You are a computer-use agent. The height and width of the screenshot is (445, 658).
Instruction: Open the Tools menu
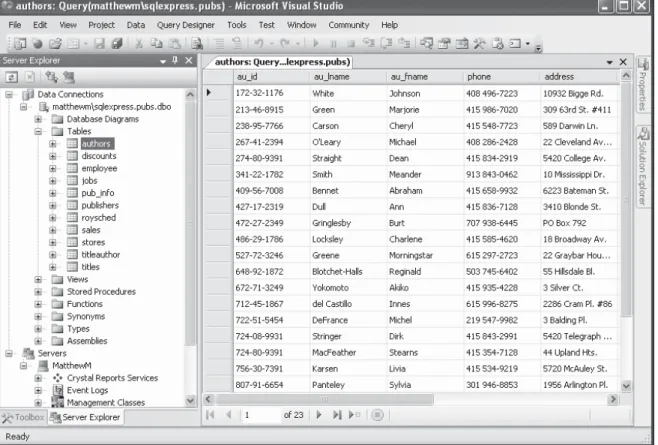click(x=237, y=25)
